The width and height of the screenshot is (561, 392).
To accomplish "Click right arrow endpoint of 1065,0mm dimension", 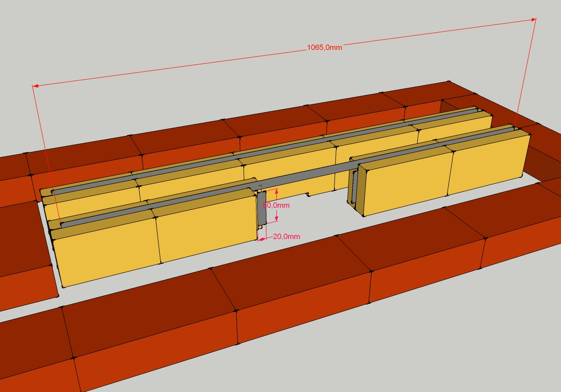I will pos(535,19).
